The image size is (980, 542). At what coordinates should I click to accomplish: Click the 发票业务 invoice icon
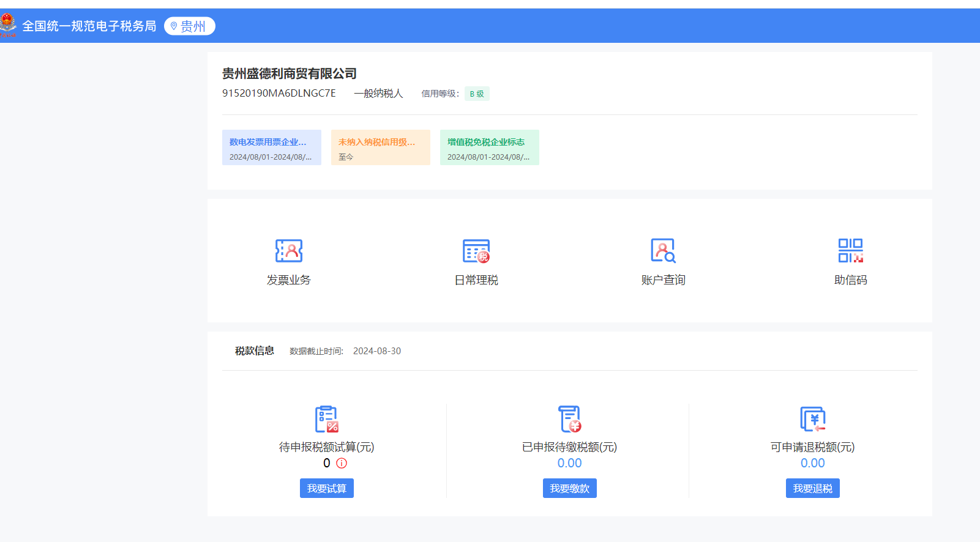pos(289,251)
